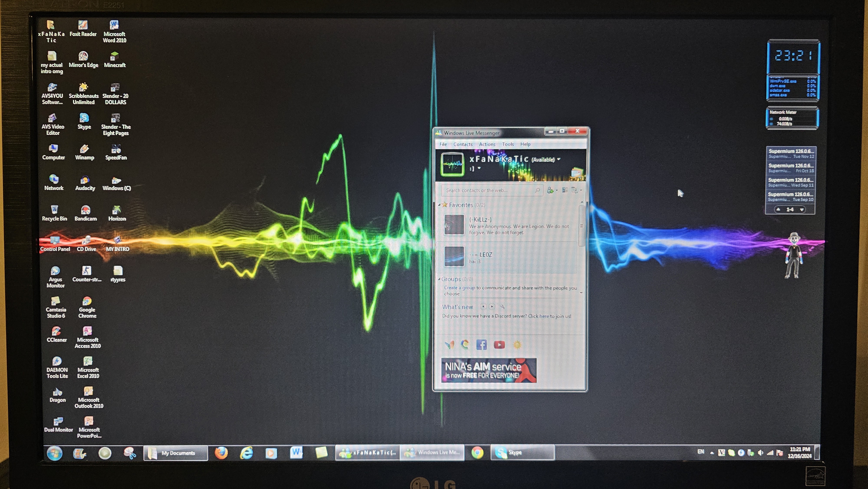Select the Foxit Reader desktop icon
The image size is (868, 489).
point(83,29)
